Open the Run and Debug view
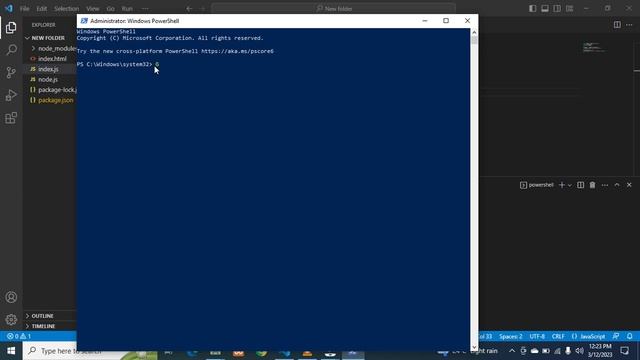The height and width of the screenshot is (360, 640). (x=11, y=95)
